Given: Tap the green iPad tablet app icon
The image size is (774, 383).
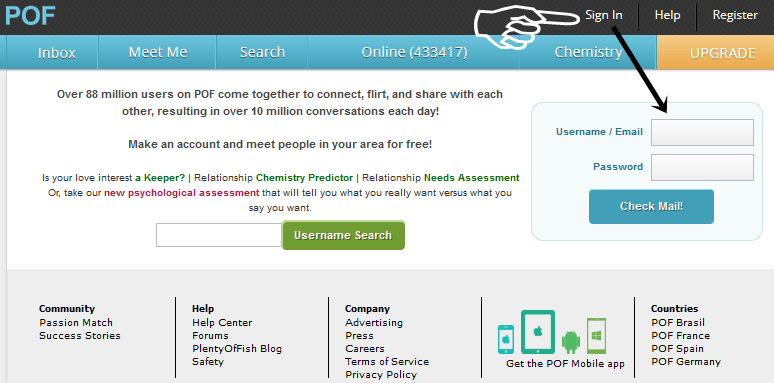Looking at the screenshot, I should pyautogui.click(x=538, y=332).
